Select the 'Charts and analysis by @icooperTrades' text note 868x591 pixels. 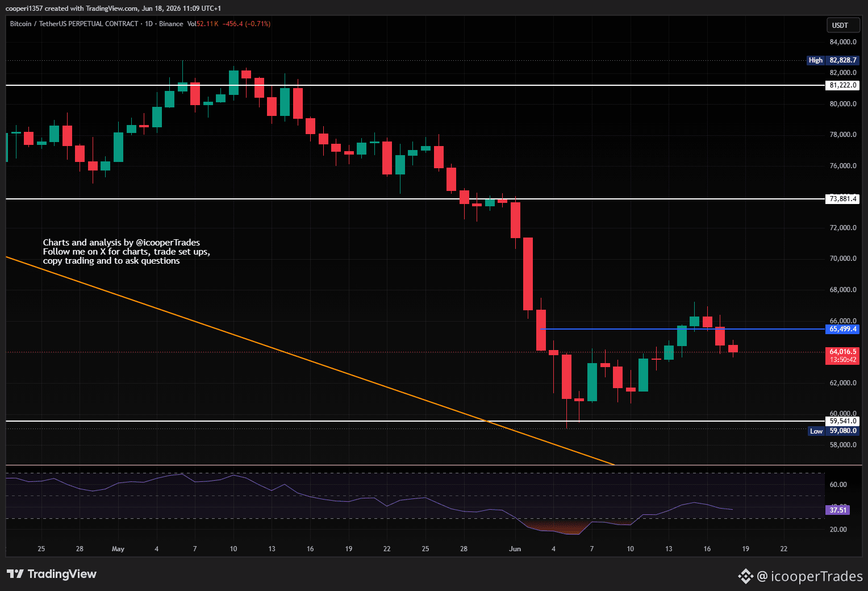[x=127, y=252]
